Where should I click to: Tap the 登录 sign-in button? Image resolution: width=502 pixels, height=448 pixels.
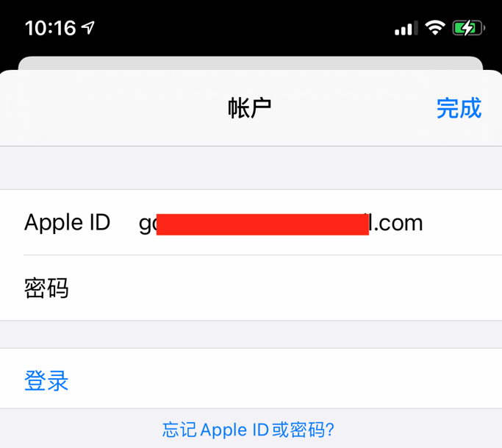point(46,381)
